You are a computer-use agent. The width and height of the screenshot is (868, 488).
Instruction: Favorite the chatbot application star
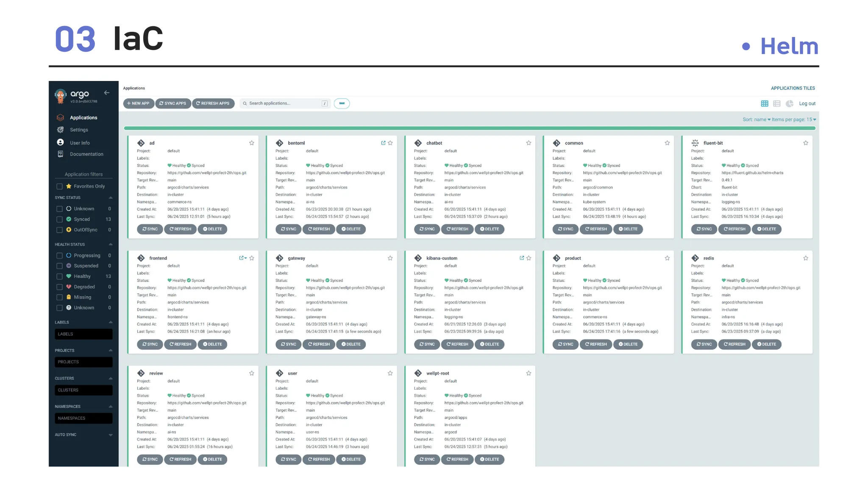[x=529, y=143]
